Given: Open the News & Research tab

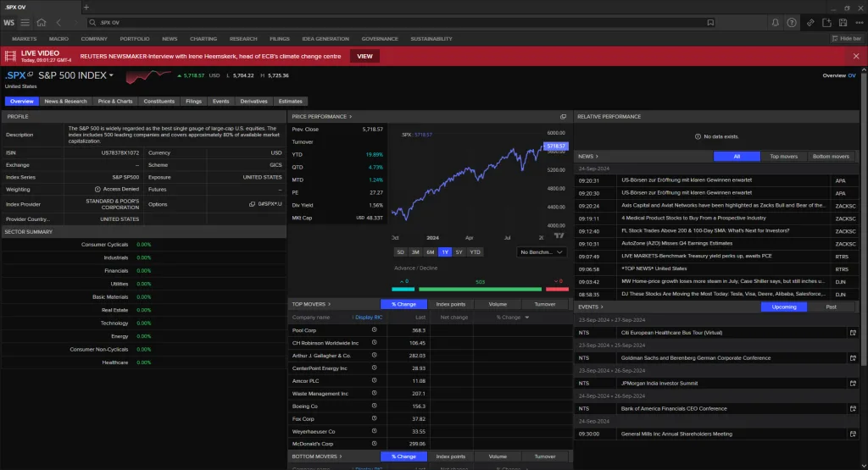Looking at the screenshot, I should click(65, 101).
